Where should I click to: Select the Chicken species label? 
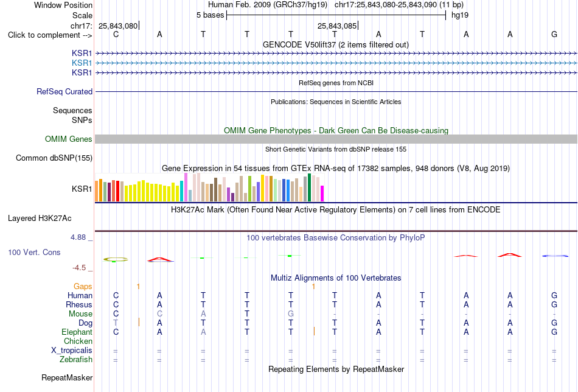coord(78,341)
